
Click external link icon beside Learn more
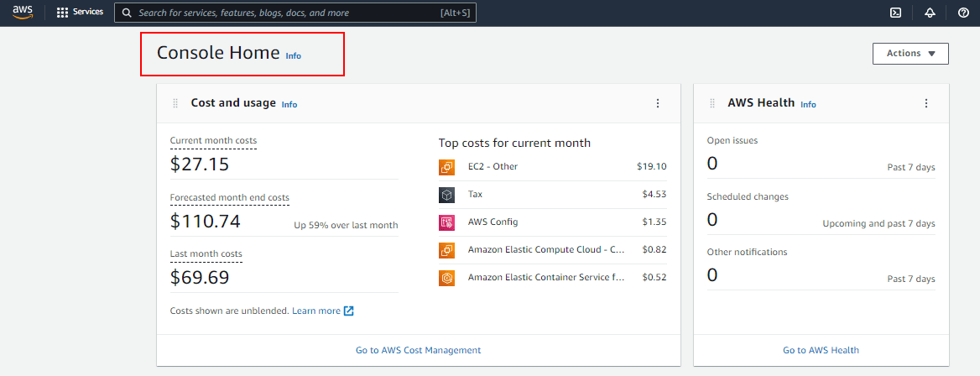tap(349, 311)
